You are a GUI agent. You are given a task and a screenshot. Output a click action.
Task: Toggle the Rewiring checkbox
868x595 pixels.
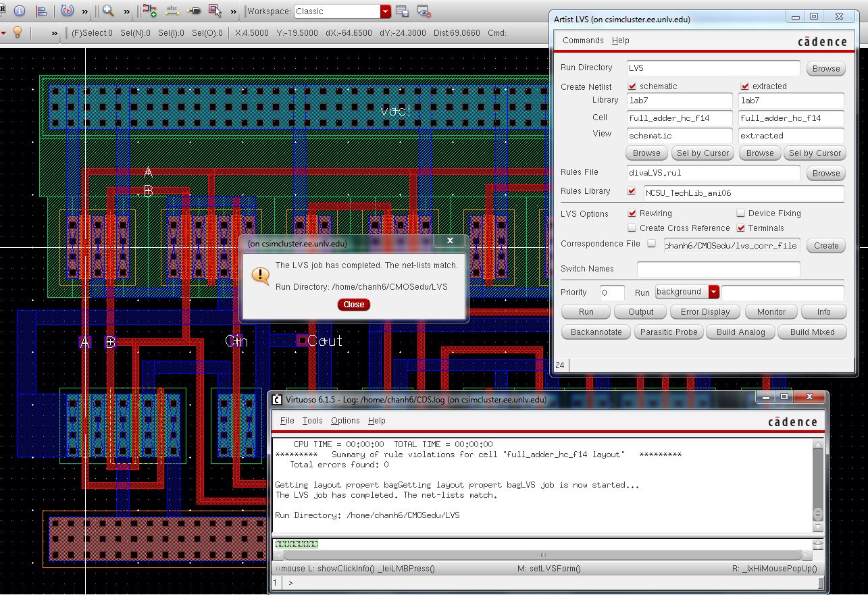(x=632, y=213)
